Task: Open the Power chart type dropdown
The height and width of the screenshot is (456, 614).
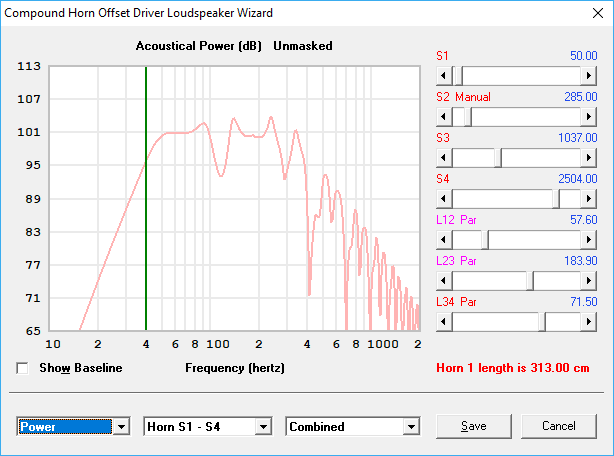Action: tap(121, 427)
